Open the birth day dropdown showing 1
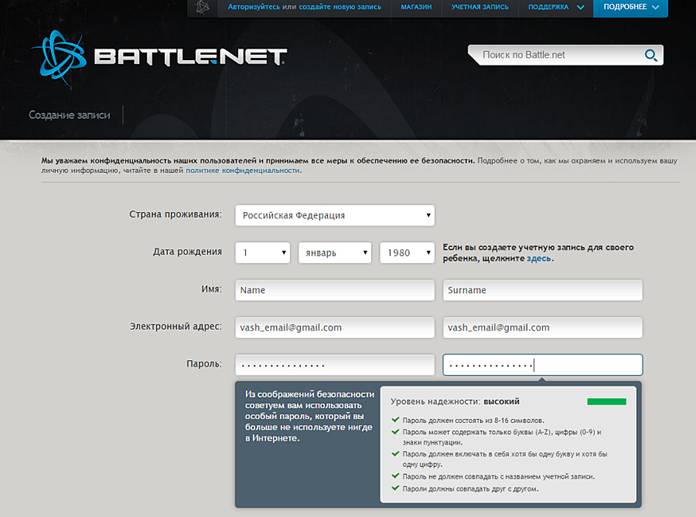The image size is (696, 517). [262, 253]
